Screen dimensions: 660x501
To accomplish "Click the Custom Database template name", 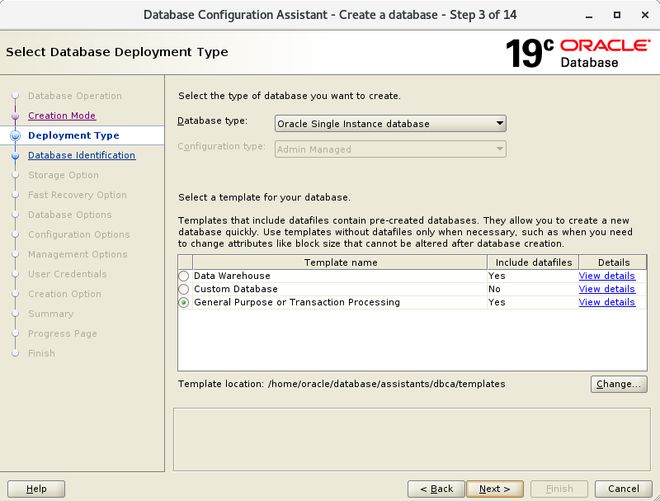I will click(x=236, y=289).
